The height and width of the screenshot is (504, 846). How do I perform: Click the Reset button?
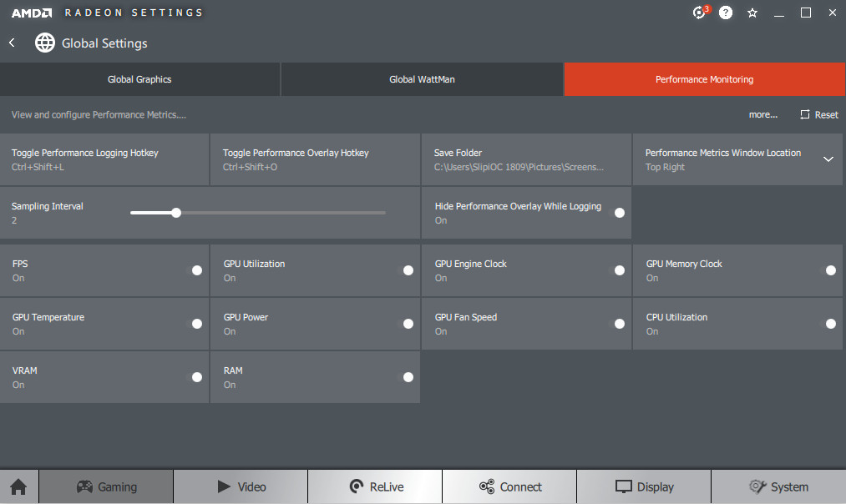tap(819, 115)
